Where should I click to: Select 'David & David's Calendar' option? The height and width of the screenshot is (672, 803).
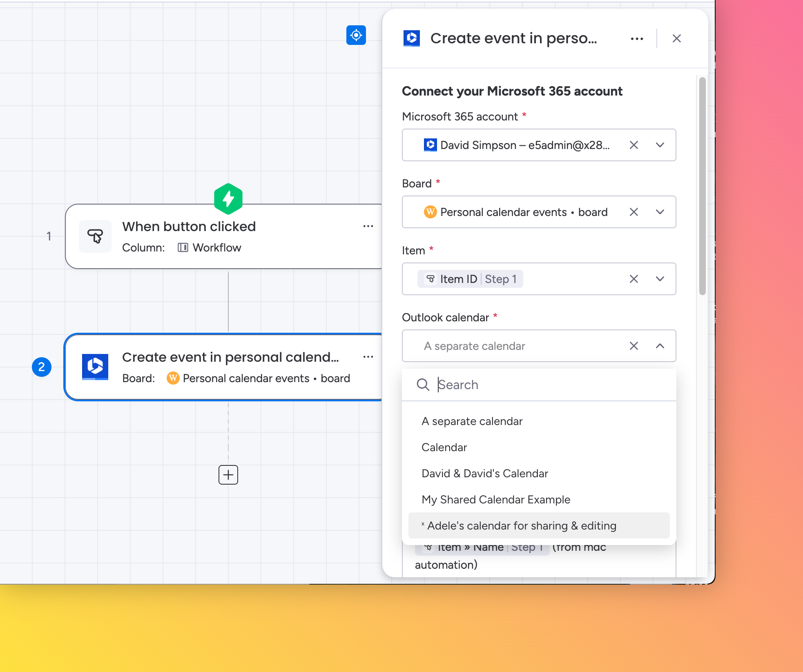coord(539,474)
